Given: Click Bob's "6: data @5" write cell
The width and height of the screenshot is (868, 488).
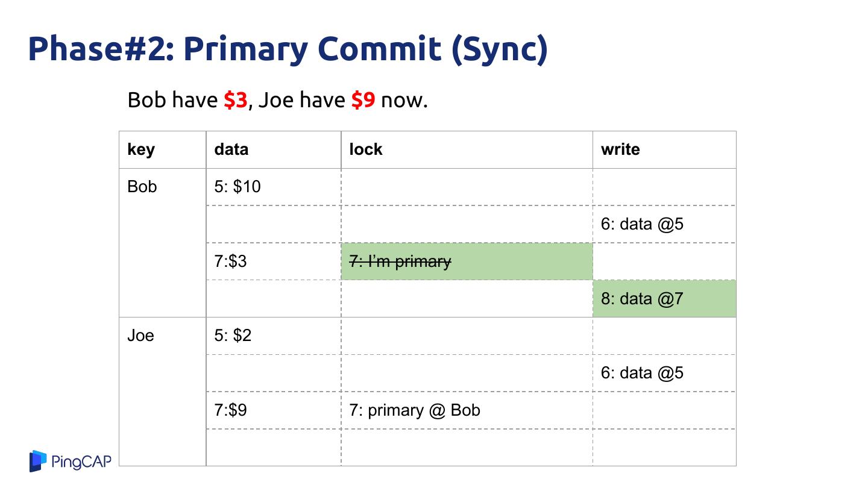Looking at the screenshot, I should pyautogui.click(x=642, y=224).
